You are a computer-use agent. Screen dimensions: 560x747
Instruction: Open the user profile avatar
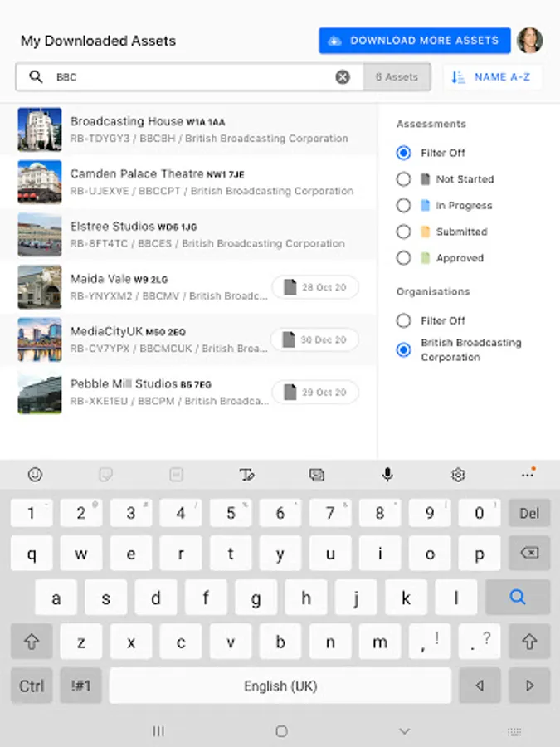pyautogui.click(x=529, y=40)
